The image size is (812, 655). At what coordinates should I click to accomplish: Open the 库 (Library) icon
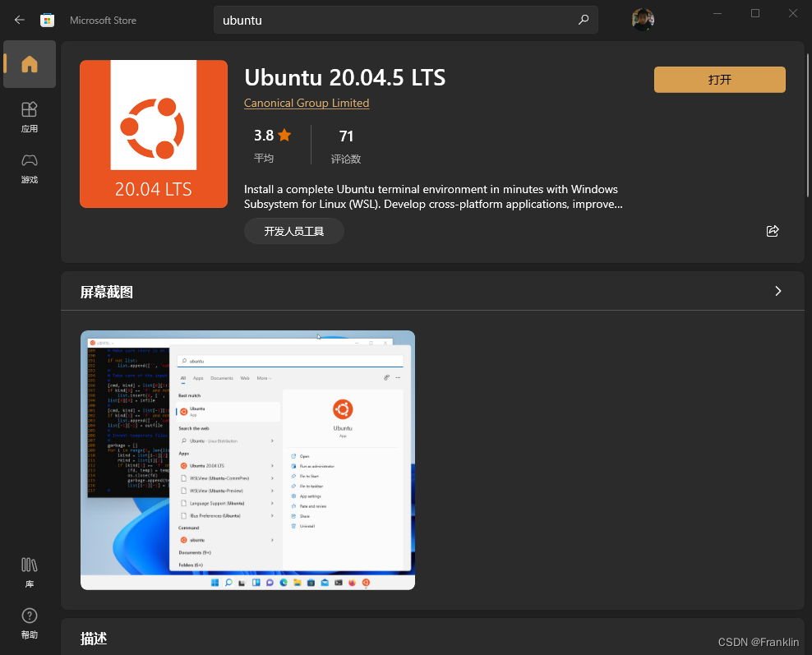click(x=29, y=570)
